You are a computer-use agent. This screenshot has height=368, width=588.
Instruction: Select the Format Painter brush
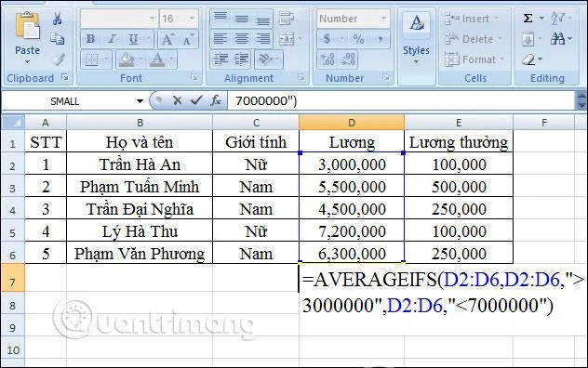[58, 59]
